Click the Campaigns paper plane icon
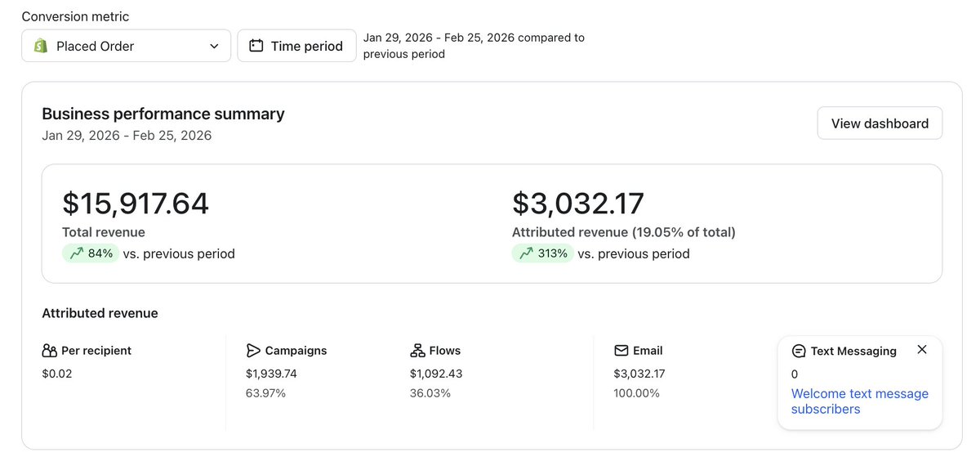This screenshot has width=980, height=457. [253, 351]
